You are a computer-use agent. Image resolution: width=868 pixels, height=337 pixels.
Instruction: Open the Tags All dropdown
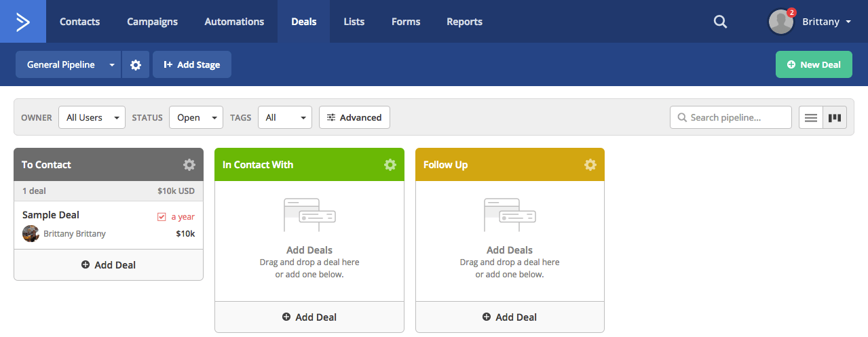tap(286, 118)
